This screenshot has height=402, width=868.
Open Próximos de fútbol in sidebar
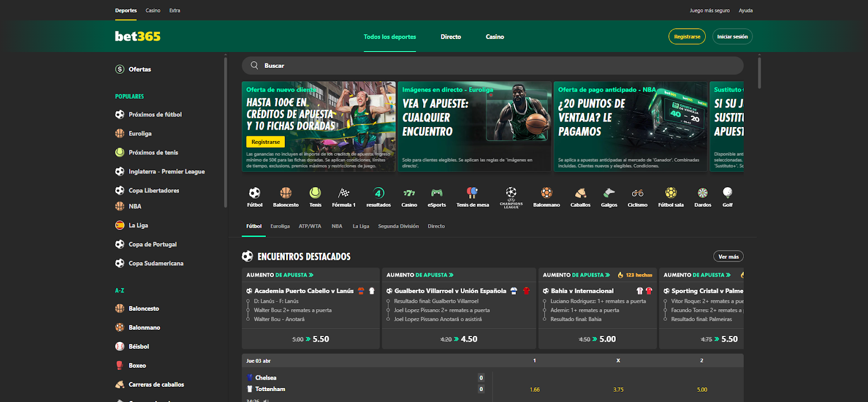(x=155, y=114)
